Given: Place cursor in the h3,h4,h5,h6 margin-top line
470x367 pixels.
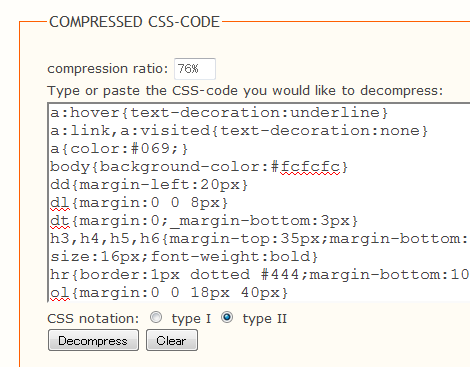Looking at the screenshot, I should pyautogui.click(x=259, y=239).
